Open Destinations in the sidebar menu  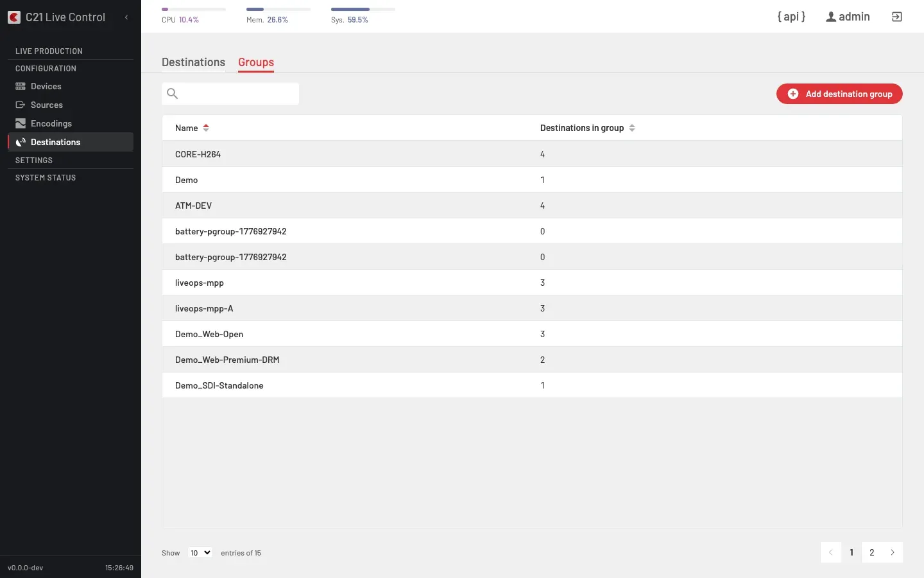(71, 142)
